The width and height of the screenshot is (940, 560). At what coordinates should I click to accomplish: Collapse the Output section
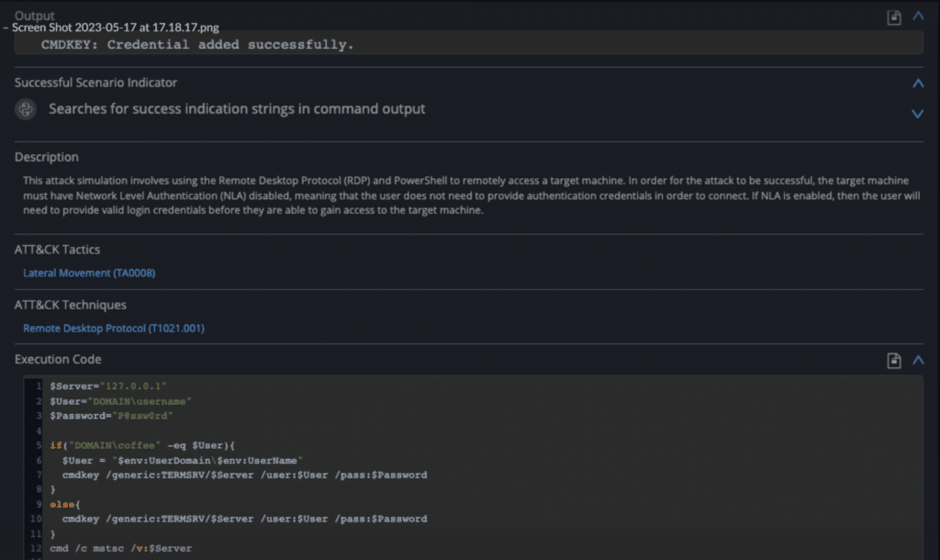(x=918, y=17)
